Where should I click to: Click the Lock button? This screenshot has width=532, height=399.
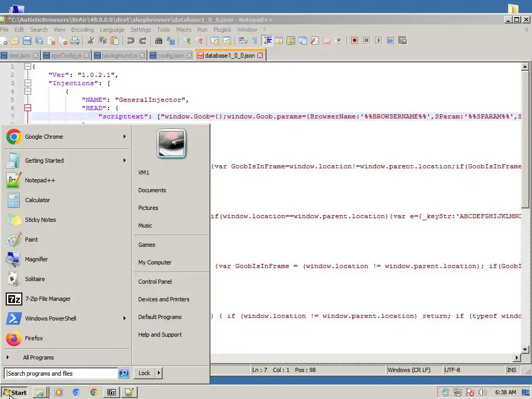pos(144,373)
